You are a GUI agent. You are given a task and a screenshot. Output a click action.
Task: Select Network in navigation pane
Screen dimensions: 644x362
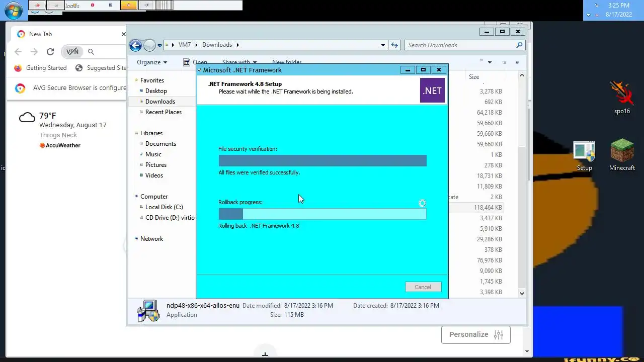pyautogui.click(x=152, y=239)
